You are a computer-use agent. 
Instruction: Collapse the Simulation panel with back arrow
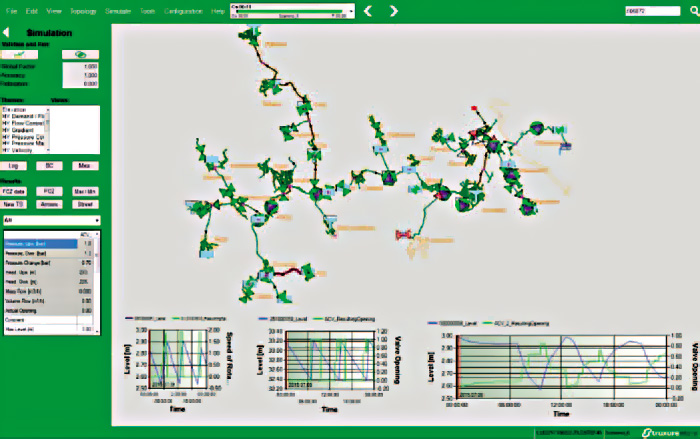(x=8, y=33)
